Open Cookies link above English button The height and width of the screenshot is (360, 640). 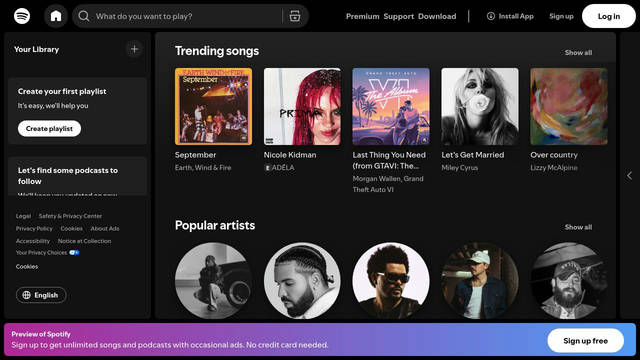[x=27, y=267]
